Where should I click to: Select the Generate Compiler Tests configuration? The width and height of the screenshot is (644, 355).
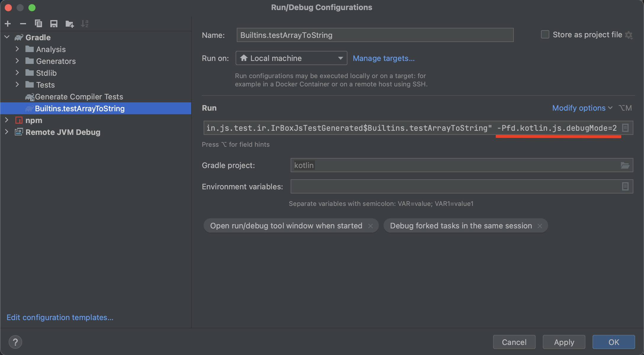pyautogui.click(x=79, y=97)
